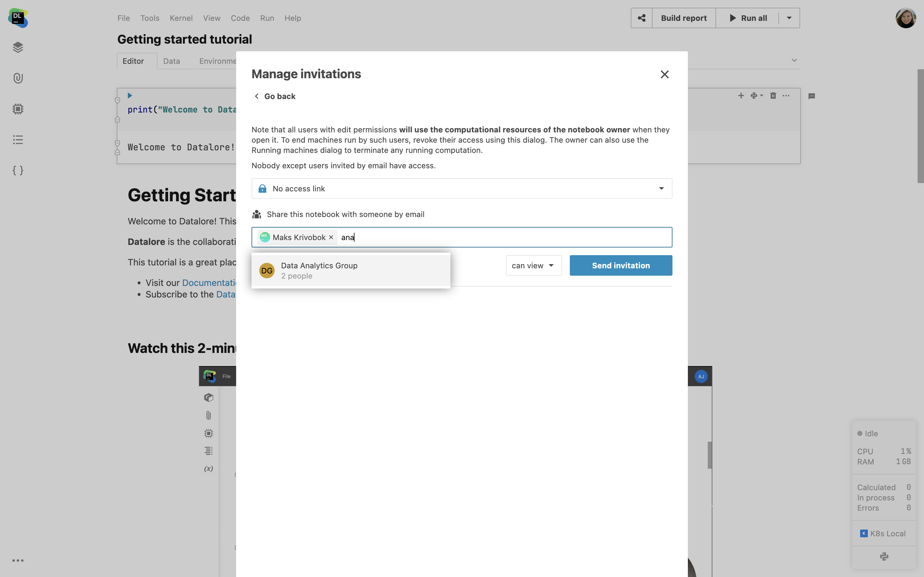Image resolution: width=924 pixels, height=577 pixels.
Task: Remove Maks Krivobok chip
Action: (331, 237)
